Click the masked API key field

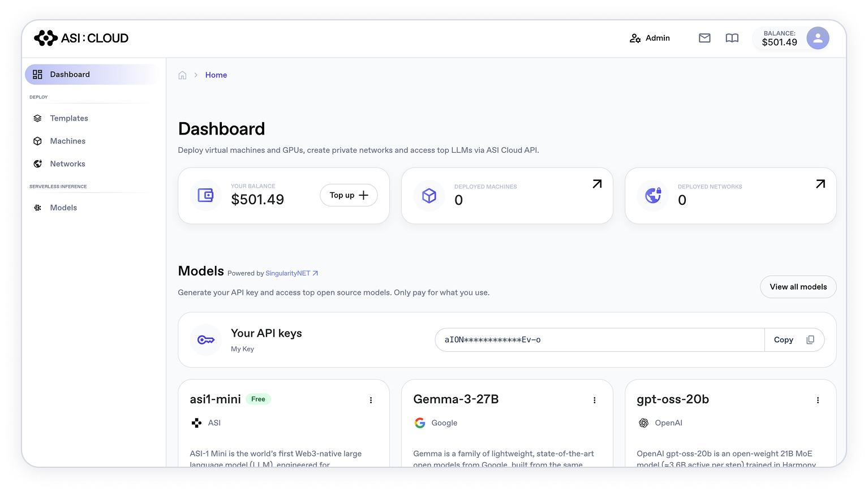(x=599, y=340)
